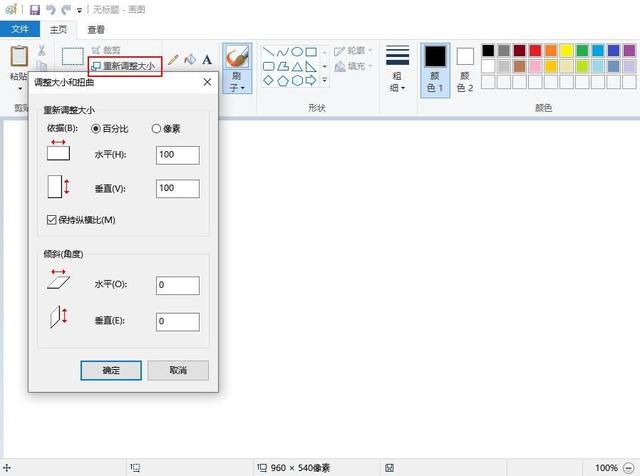Click the 垂直(E) skew input field

178,322
